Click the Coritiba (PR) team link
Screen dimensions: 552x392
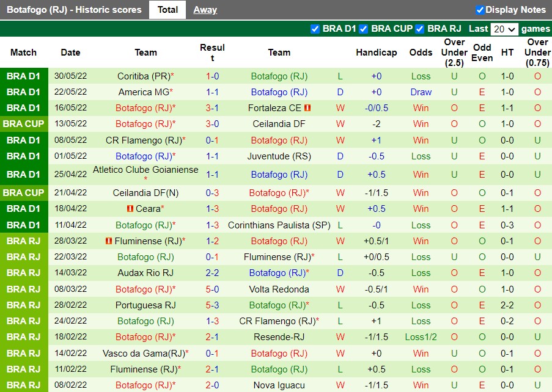145,76
